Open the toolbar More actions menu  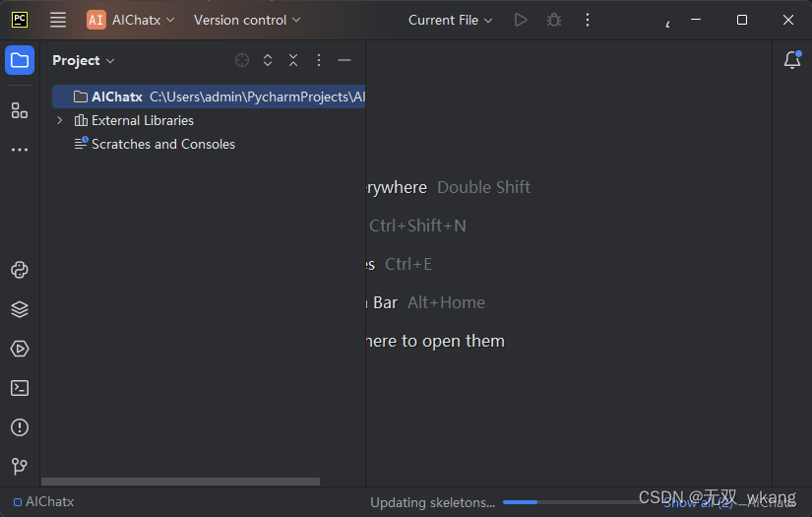tap(588, 21)
